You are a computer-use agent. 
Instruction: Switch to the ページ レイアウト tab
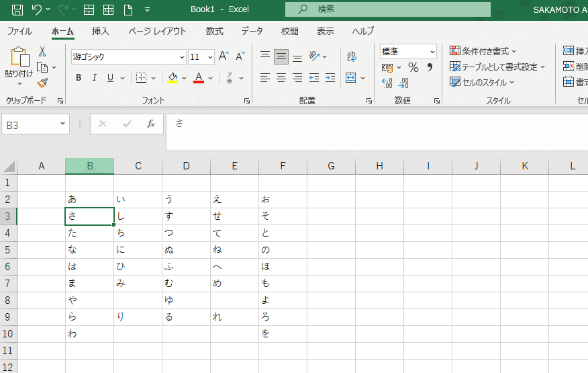coord(157,31)
